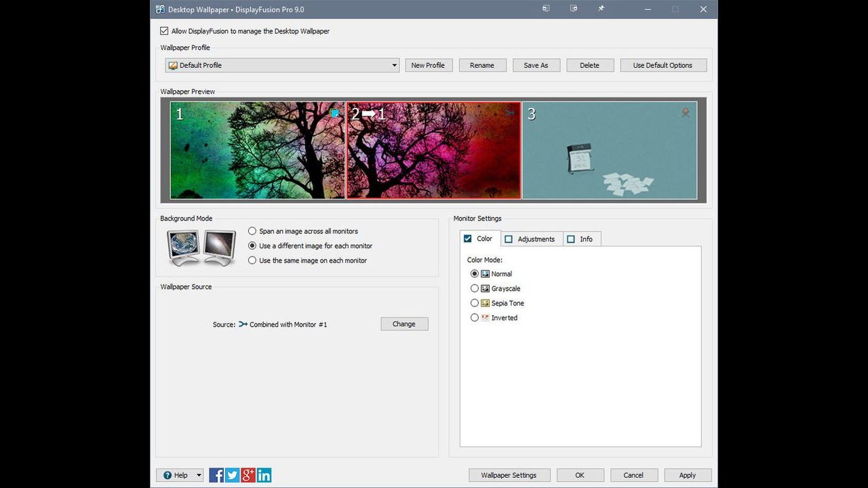Click the Apply button
The image size is (868, 488).
coord(688,475)
